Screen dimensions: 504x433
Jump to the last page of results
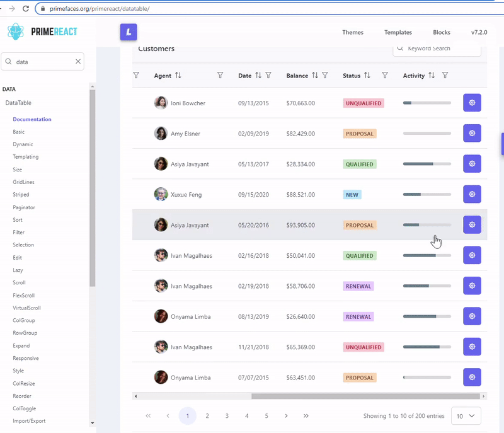[306, 416]
